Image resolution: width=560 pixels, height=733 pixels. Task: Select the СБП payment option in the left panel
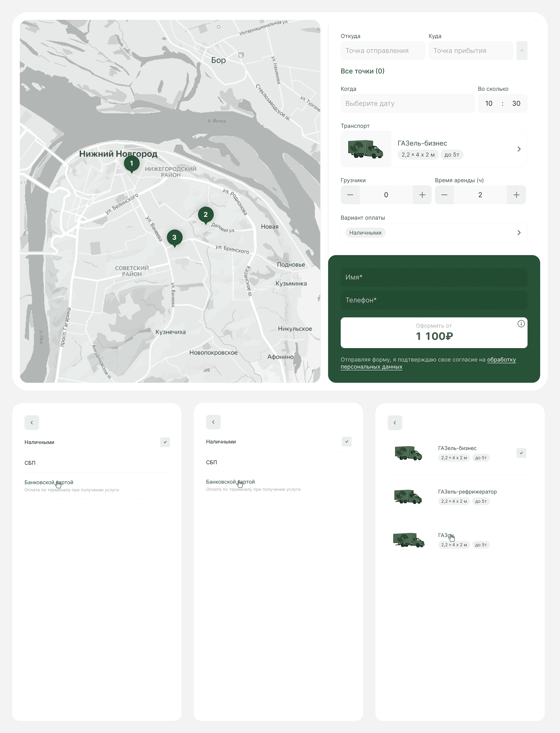click(30, 463)
